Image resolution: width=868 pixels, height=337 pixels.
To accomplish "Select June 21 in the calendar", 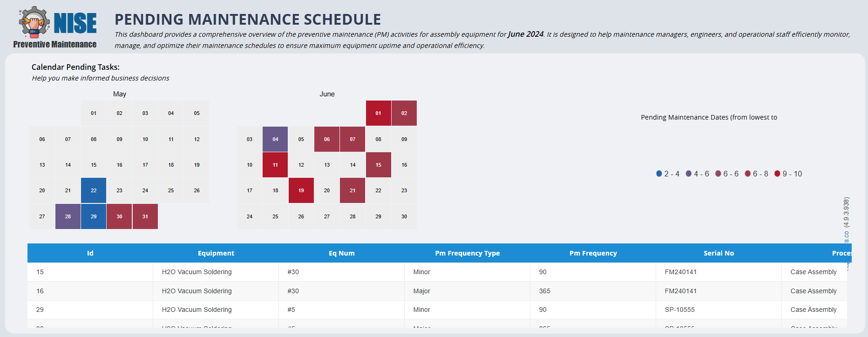I will 353,190.
